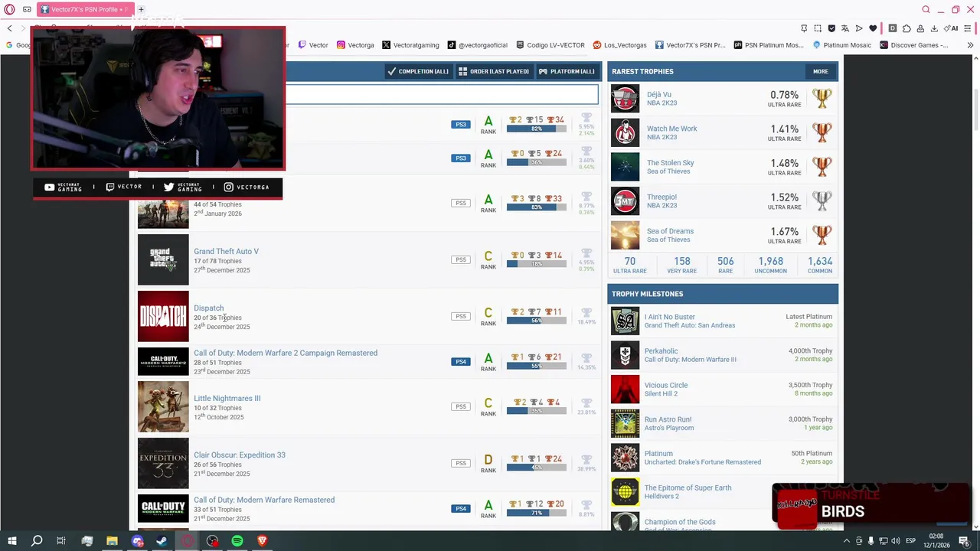Click the 70 Ultra Rare count
980x551 pixels.
tap(629, 265)
